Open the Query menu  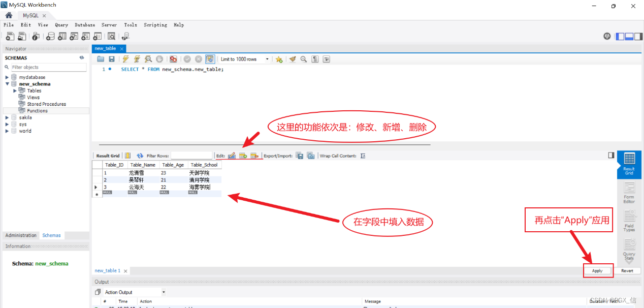(x=61, y=25)
